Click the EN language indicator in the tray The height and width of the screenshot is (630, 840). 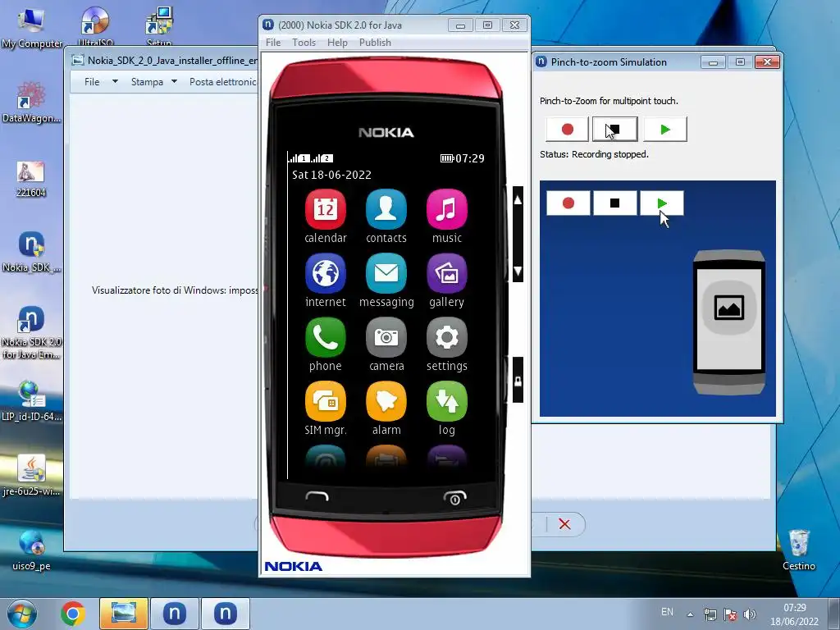click(667, 612)
